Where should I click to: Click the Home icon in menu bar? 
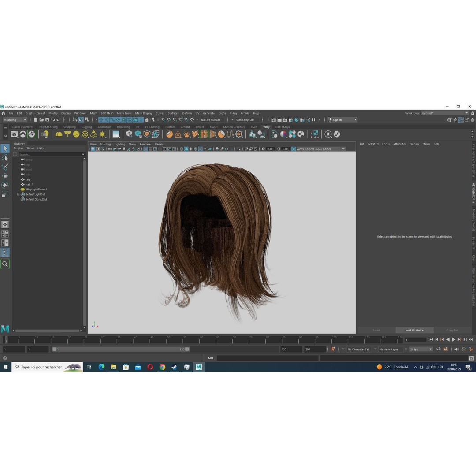pyautogui.click(x=4, y=113)
